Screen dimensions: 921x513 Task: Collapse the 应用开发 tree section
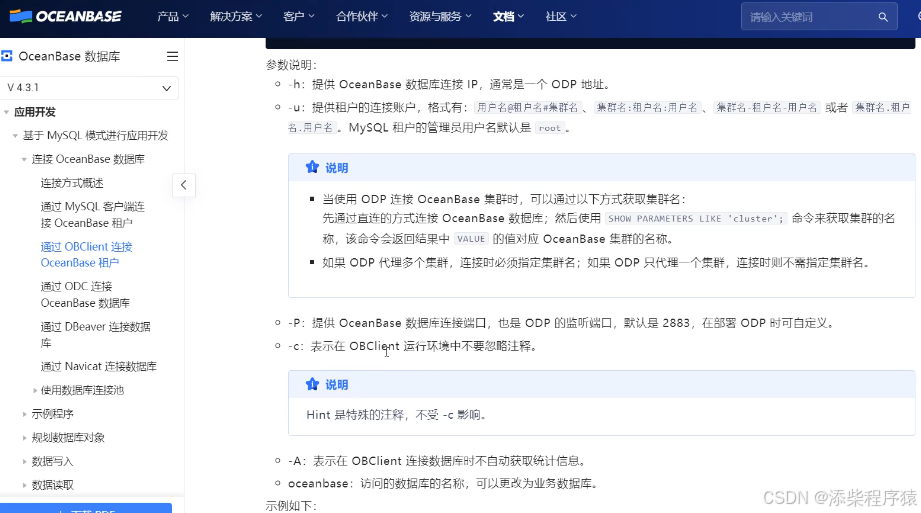point(6,112)
